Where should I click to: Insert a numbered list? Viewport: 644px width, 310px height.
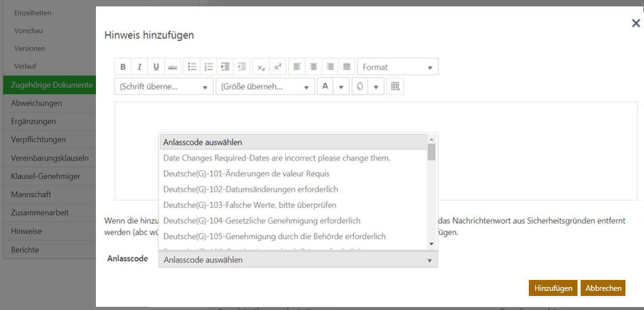pyautogui.click(x=208, y=67)
